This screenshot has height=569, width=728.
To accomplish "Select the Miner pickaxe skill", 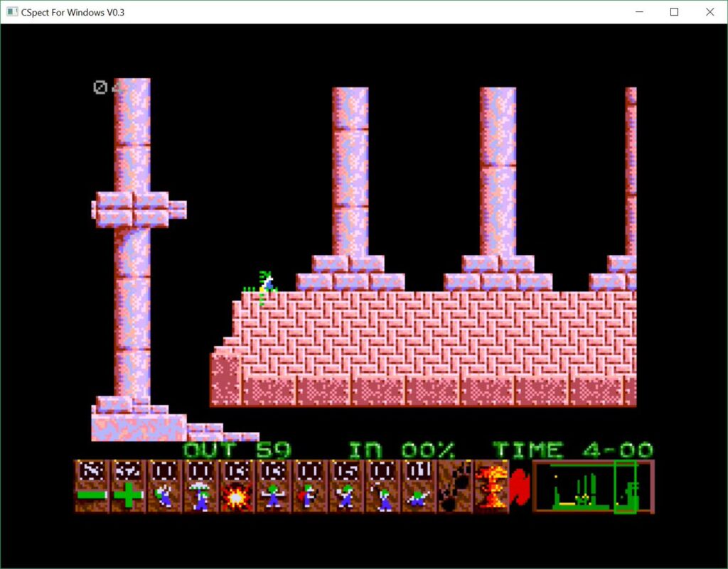I will click(382, 486).
